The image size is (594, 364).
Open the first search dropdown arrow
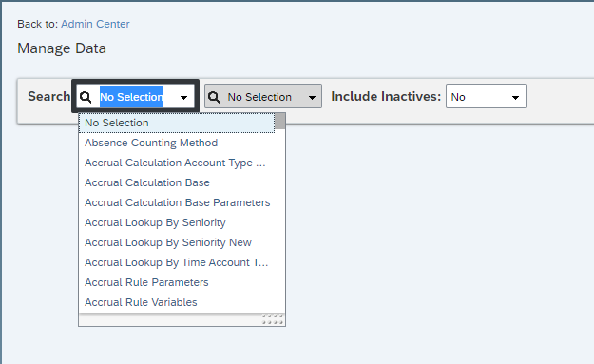(x=183, y=97)
